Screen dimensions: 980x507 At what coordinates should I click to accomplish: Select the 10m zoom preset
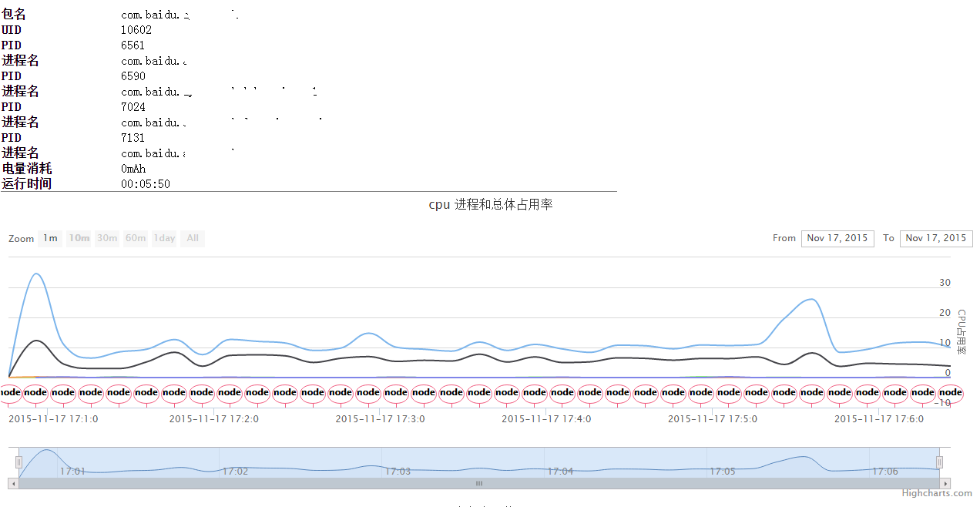[79, 238]
